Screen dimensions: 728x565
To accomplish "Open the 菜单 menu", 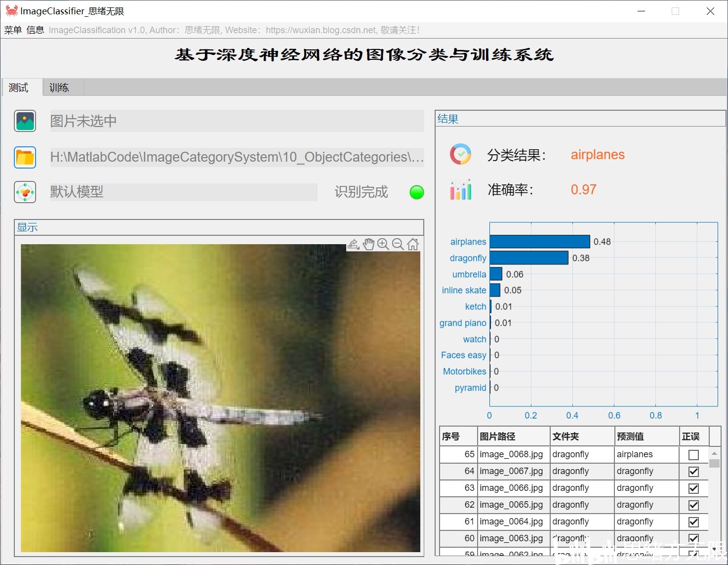I will click(13, 30).
